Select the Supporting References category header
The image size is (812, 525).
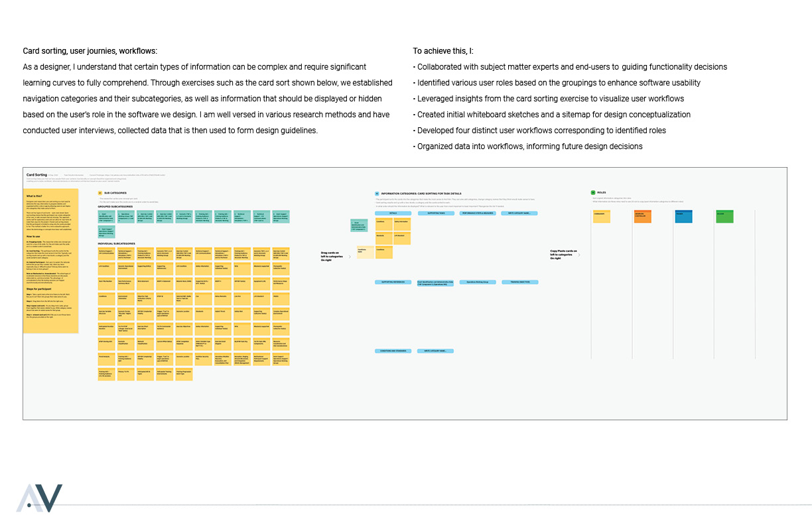point(393,282)
